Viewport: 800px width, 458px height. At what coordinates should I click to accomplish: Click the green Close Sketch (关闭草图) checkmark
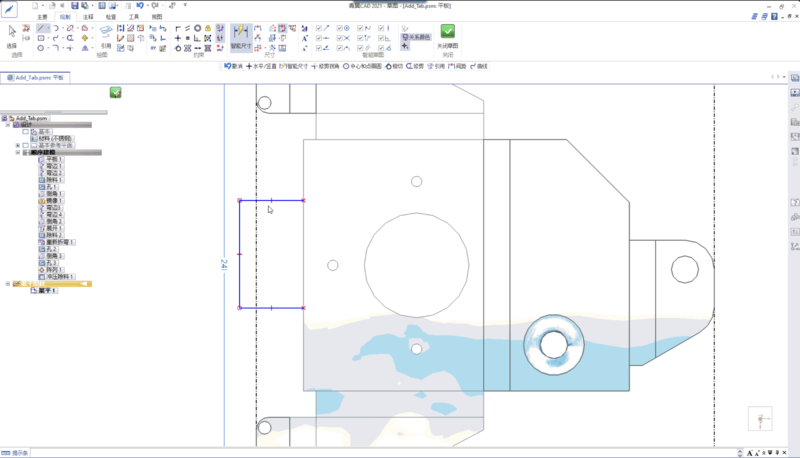(x=448, y=32)
